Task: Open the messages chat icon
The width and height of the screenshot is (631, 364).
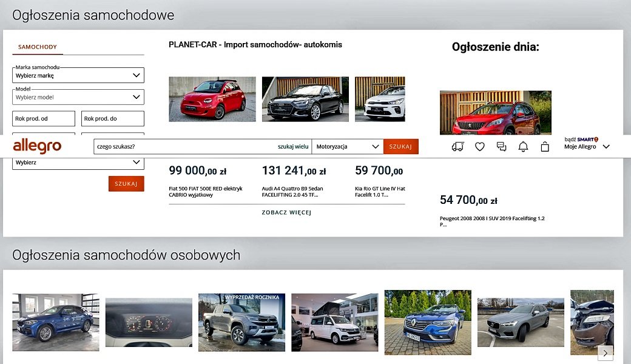Action: (x=501, y=147)
